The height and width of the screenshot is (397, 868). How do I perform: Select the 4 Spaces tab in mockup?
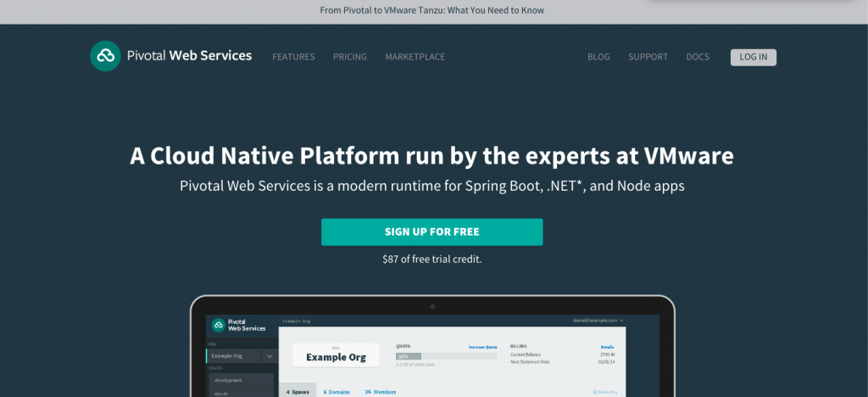(x=298, y=391)
